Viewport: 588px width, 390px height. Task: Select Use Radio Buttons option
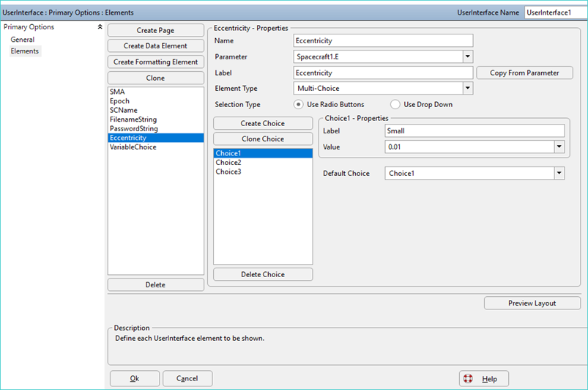coord(298,104)
